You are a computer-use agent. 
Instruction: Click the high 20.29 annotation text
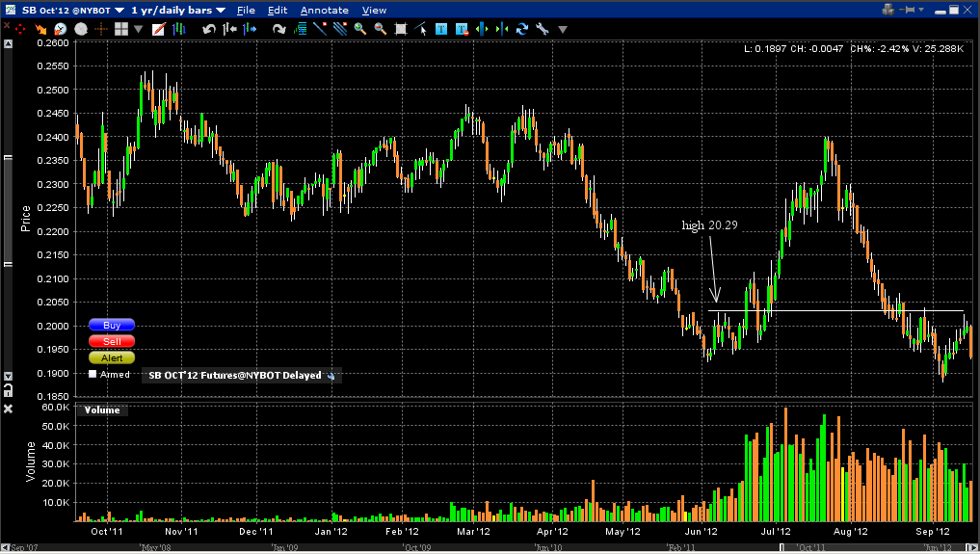point(709,224)
